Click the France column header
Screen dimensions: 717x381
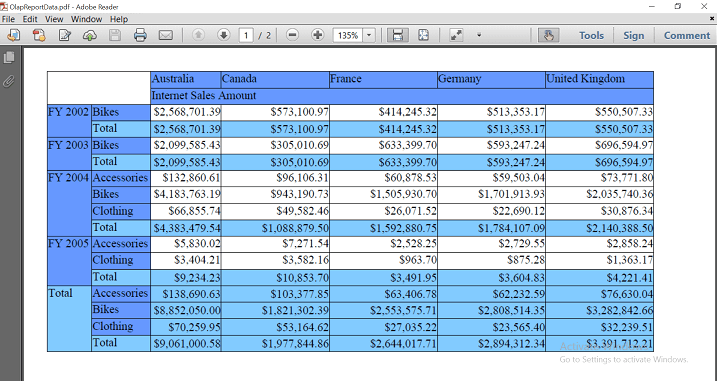(383, 79)
